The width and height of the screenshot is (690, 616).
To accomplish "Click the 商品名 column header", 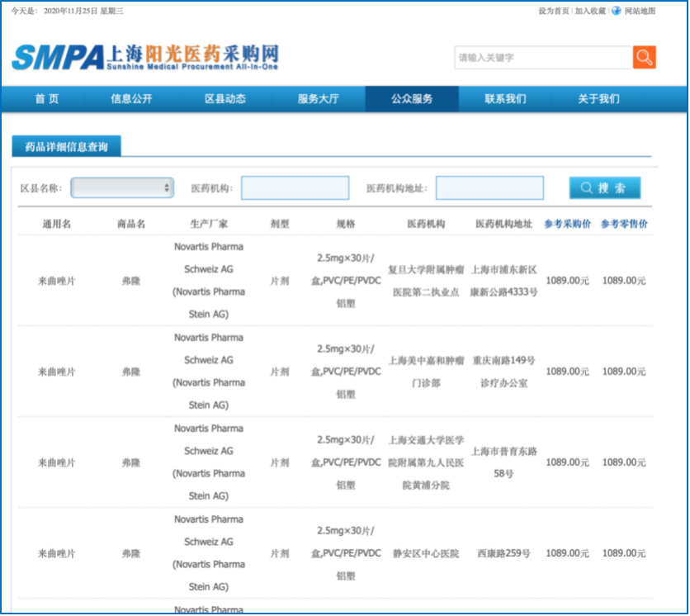I will [131, 224].
